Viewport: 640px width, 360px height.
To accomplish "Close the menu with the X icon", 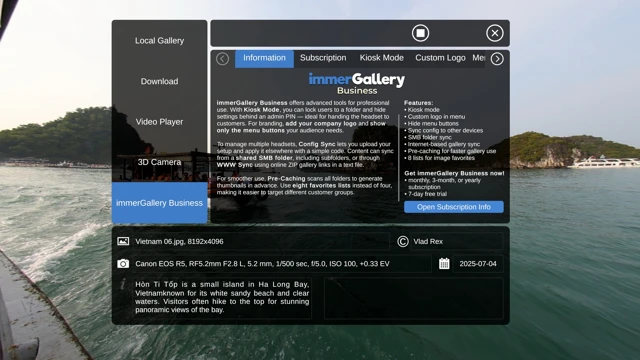I will (495, 33).
